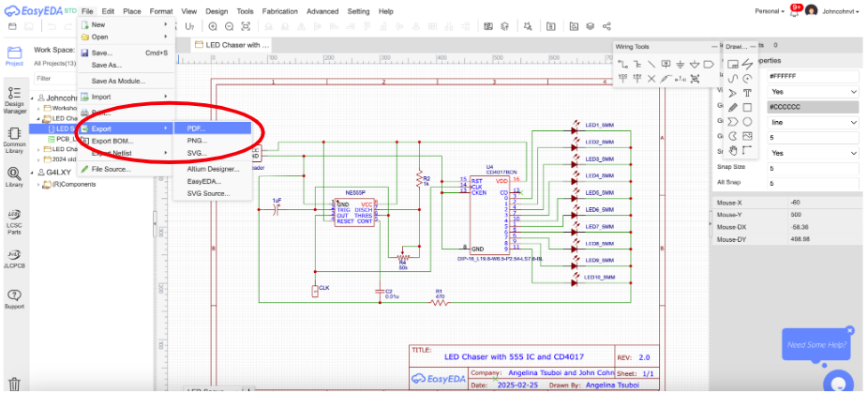Click the share icon in toolbar
The image size is (868, 393).
(607, 26)
